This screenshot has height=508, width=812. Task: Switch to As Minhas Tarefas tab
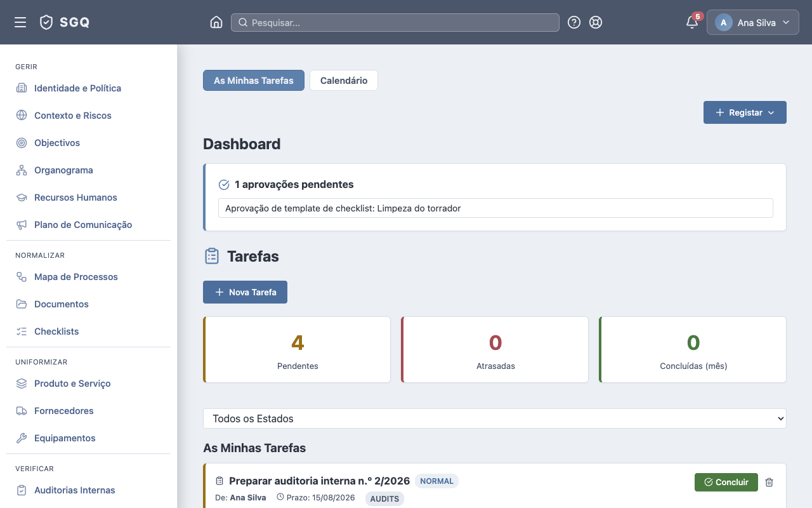pos(254,81)
